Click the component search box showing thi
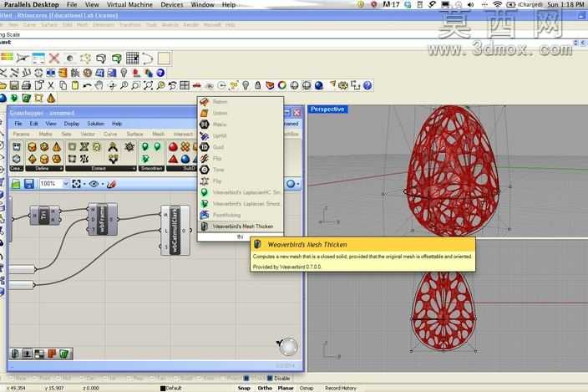The height and width of the screenshot is (392, 588). pyautogui.click(x=240, y=237)
